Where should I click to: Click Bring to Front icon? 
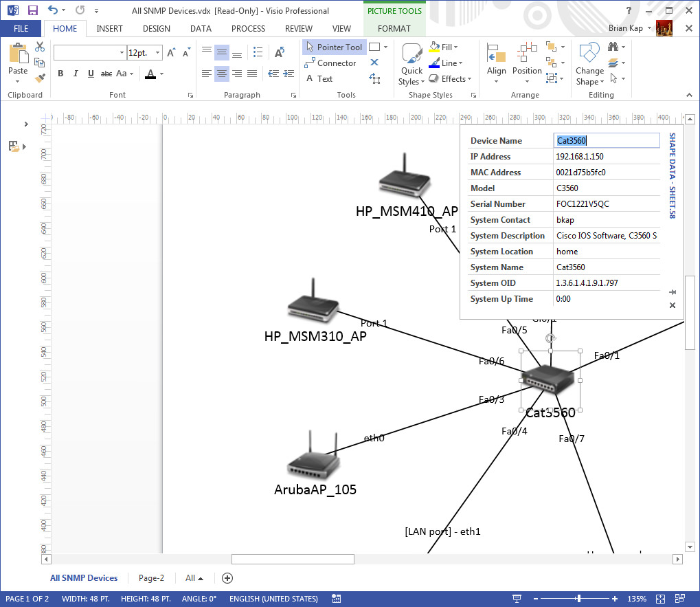point(552,47)
